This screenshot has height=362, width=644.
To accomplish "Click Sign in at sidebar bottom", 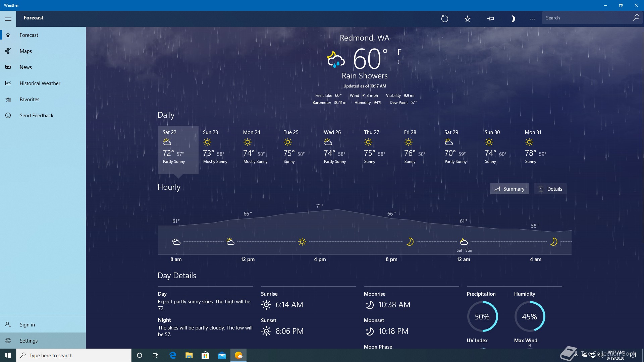I will pos(43,324).
